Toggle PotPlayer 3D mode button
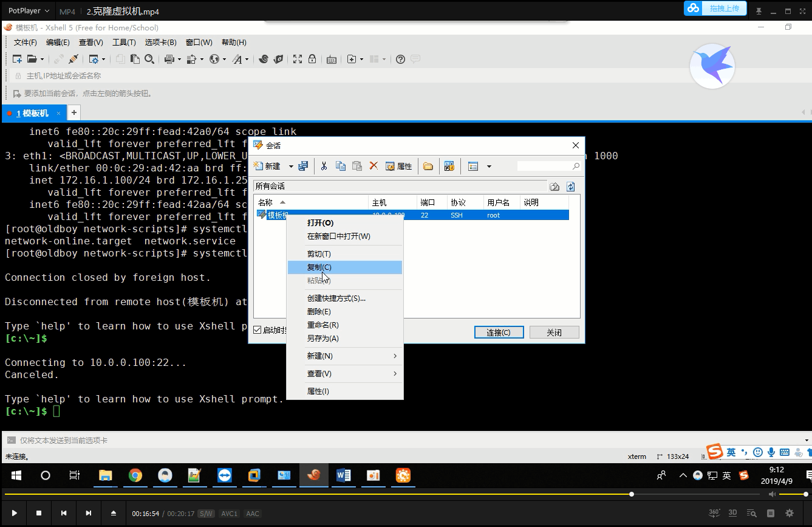This screenshot has height=527, width=812. pos(733,513)
